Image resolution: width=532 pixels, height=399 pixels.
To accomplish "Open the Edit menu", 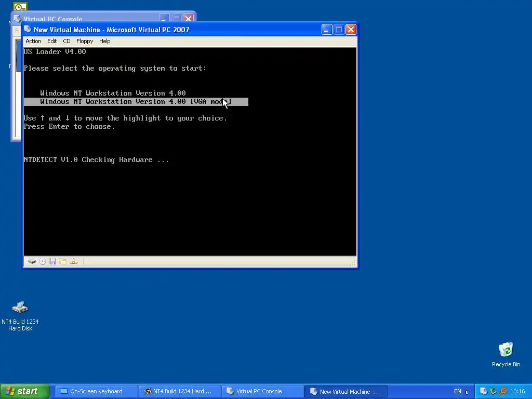I will coord(52,41).
